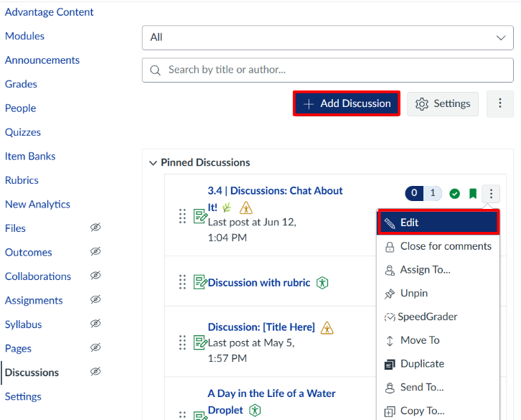The width and height of the screenshot is (521, 420).
Task: Open the Settings button with gear icon
Action: [x=443, y=103]
